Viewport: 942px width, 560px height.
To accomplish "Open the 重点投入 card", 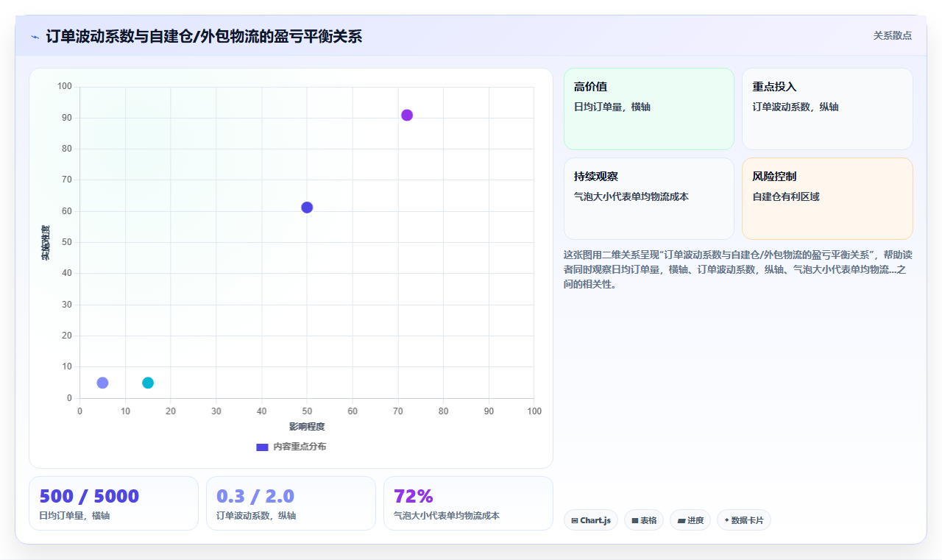I will click(827, 109).
